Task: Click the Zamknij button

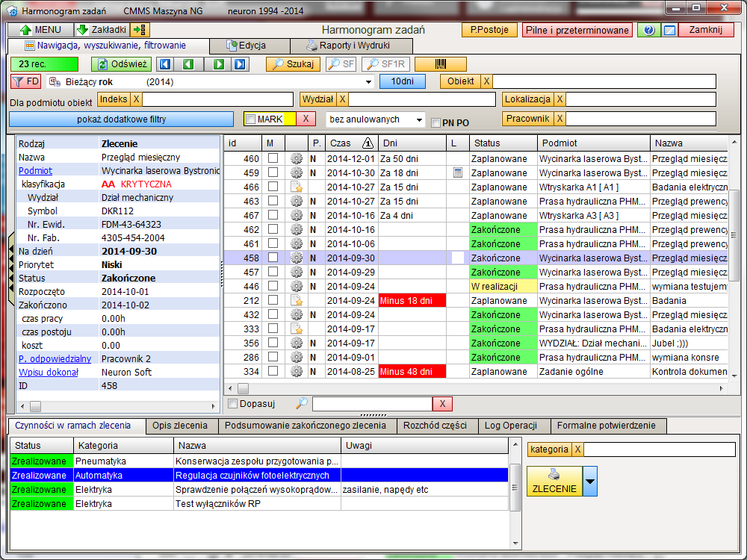Action: (x=706, y=30)
